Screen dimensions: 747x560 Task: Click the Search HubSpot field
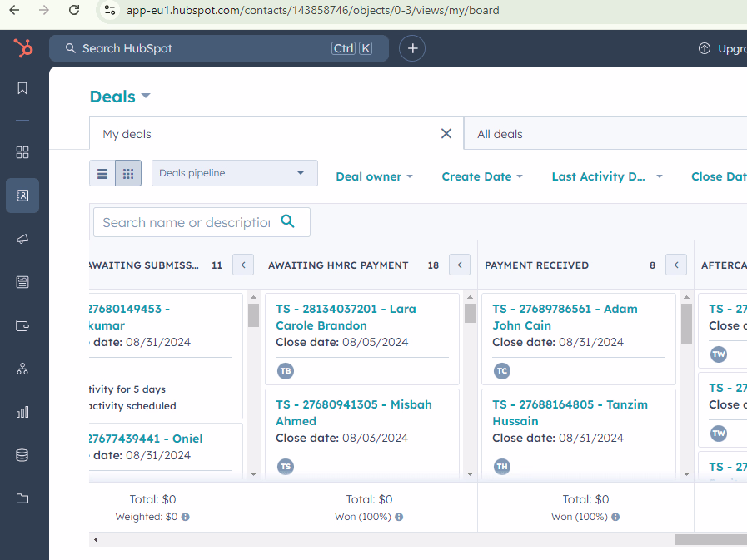tap(219, 48)
